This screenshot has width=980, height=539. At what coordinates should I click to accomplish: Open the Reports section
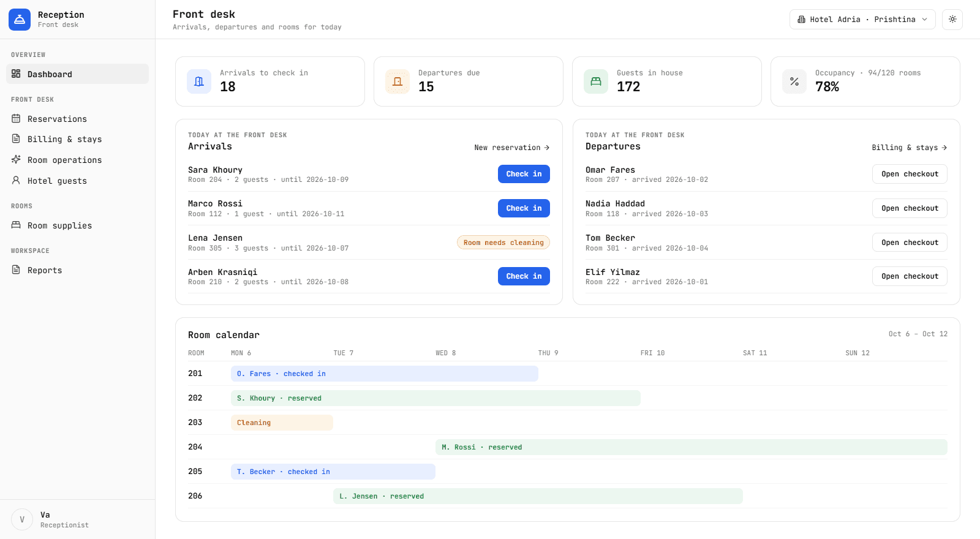(77, 270)
